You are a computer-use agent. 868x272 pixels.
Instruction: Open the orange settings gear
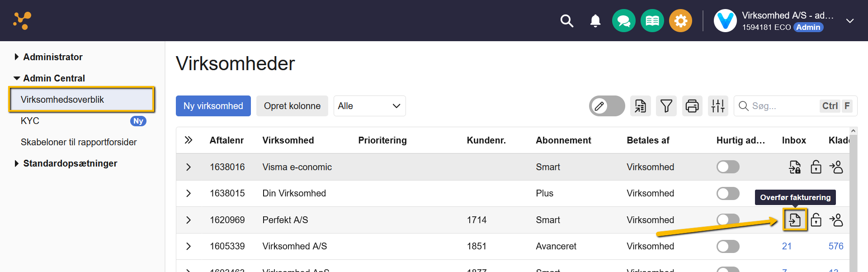[x=680, y=21]
